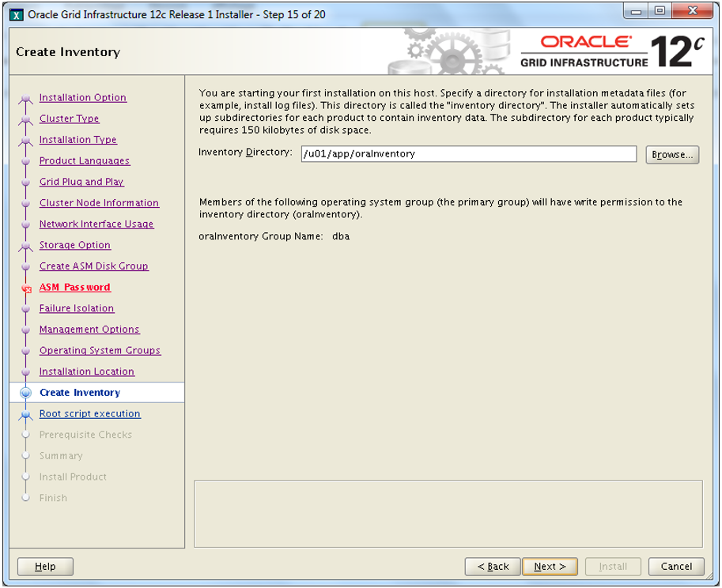Click the Storage Option step marker icon

pos(26,246)
